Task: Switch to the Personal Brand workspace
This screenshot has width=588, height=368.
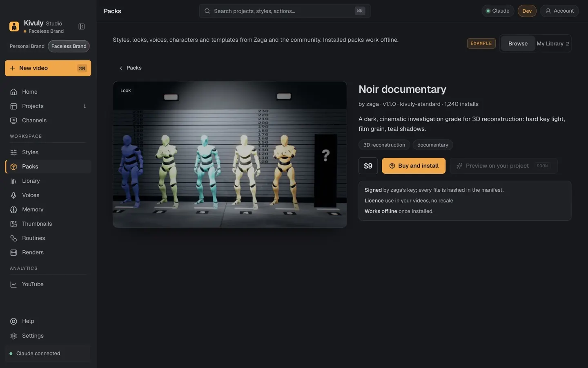Action: click(27, 46)
